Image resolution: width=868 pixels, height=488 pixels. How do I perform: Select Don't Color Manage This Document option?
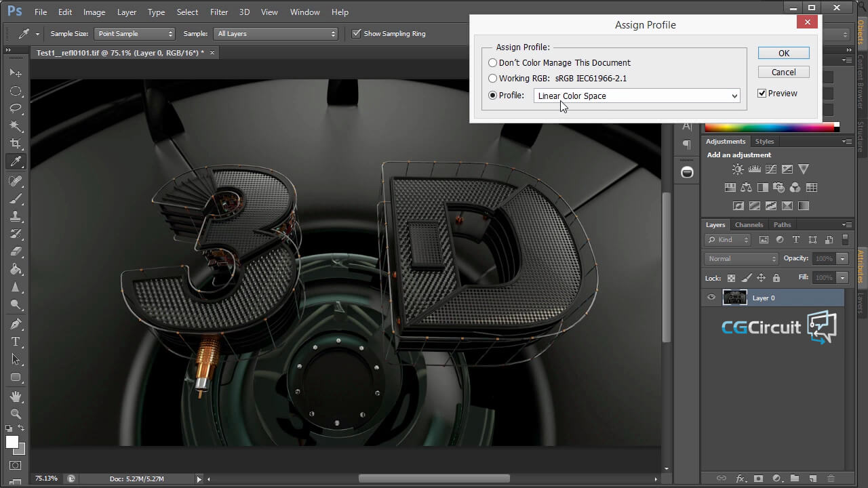[x=493, y=63]
